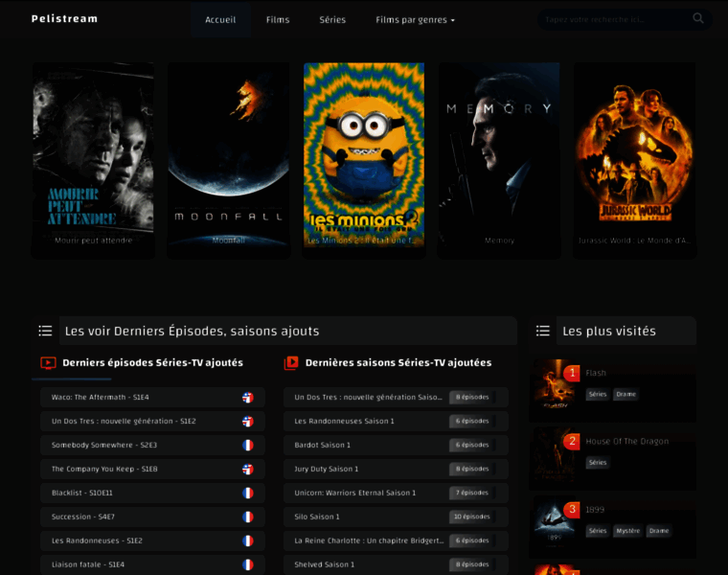The height and width of the screenshot is (575, 728).
Task: Click the House Of The Dragon thumbnail
Action: (x=555, y=454)
